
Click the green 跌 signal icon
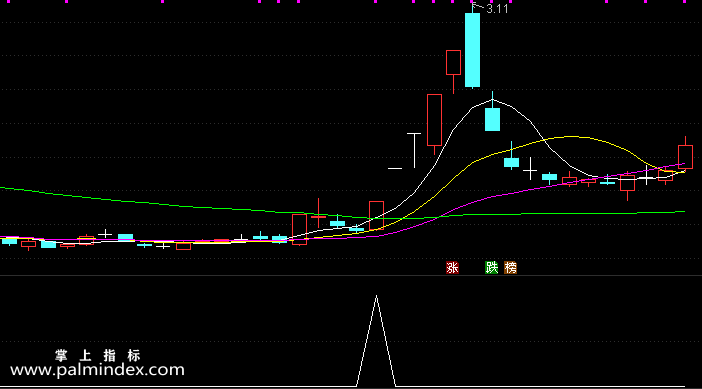tap(492, 268)
